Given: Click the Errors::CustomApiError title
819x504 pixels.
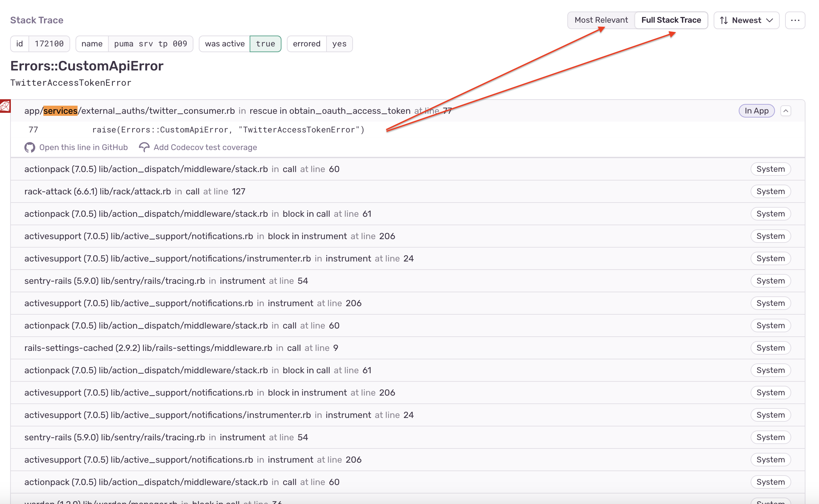Looking at the screenshot, I should pyautogui.click(x=87, y=66).
